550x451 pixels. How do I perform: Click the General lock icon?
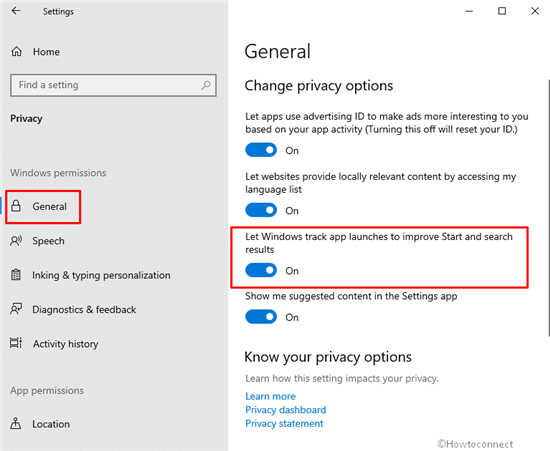(16, 206)
